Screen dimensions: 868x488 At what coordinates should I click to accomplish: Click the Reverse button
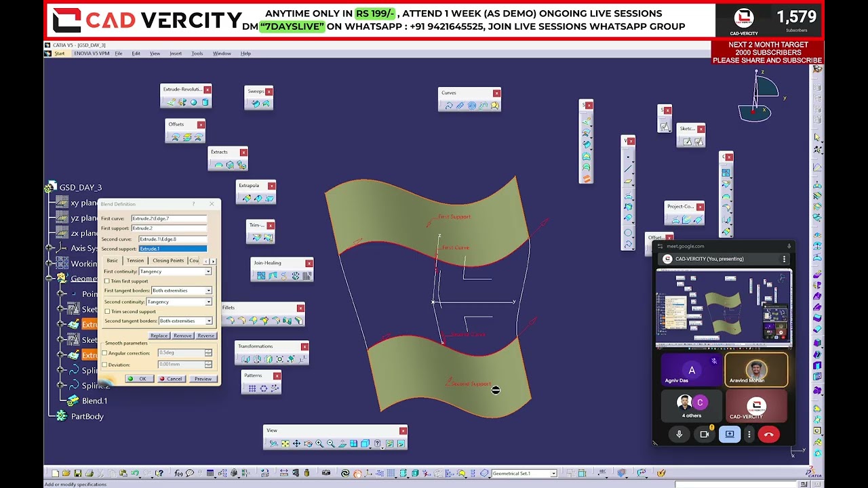click(205, 336)
